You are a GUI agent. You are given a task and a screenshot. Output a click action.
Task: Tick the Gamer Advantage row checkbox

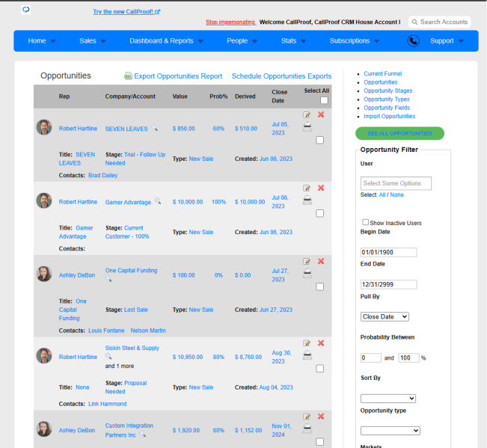319,213
